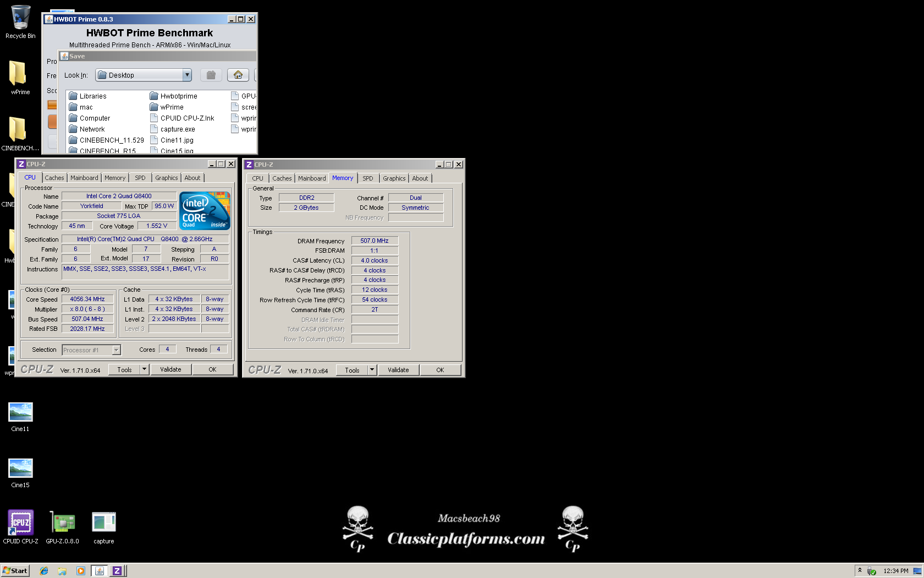Open the Recycle Bin desktop icon
Image resolution: width=924 pixels, height=578 pixels.
click(20, 22)
